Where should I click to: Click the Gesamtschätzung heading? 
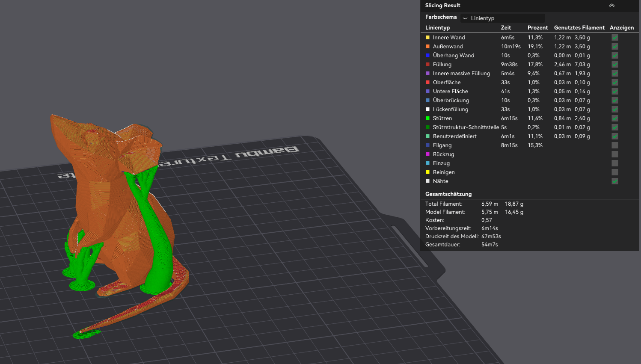pos(448,194)
